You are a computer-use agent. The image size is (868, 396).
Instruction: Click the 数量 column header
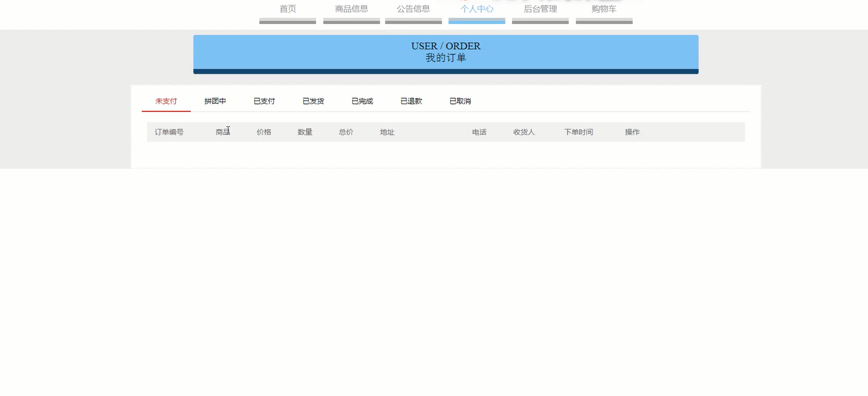(x=305, y=132)
